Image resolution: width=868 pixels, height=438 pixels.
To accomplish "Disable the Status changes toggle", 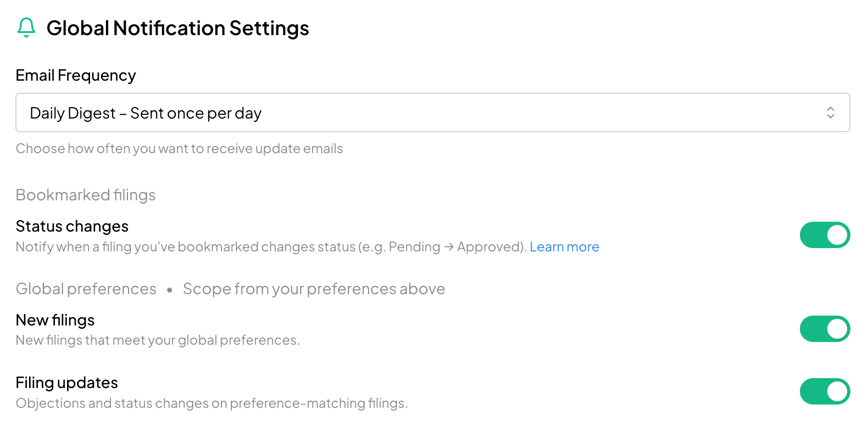I will (825, 235).
